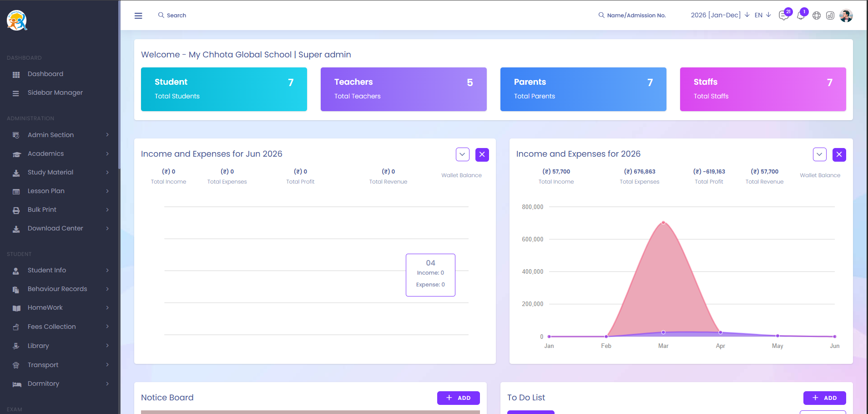Collapse the Income and Expenses for 2026 chart
This screenshot has height=414, width=868.
(820, 154)
